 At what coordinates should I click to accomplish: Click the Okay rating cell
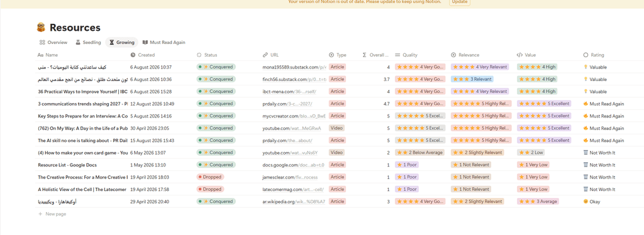[592, 202]
